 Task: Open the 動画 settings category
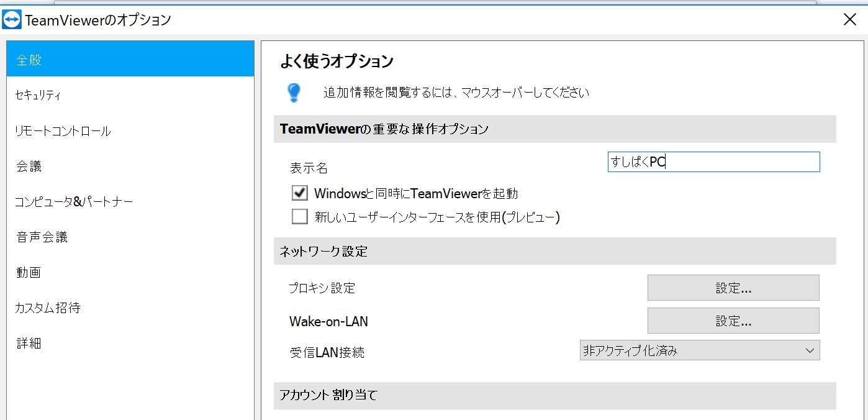130,272
